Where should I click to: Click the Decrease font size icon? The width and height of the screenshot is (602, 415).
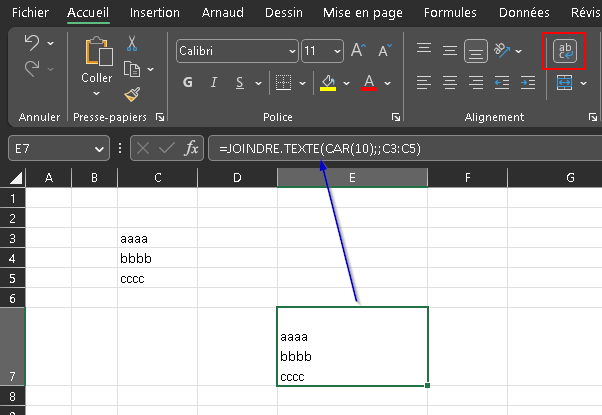385,50
